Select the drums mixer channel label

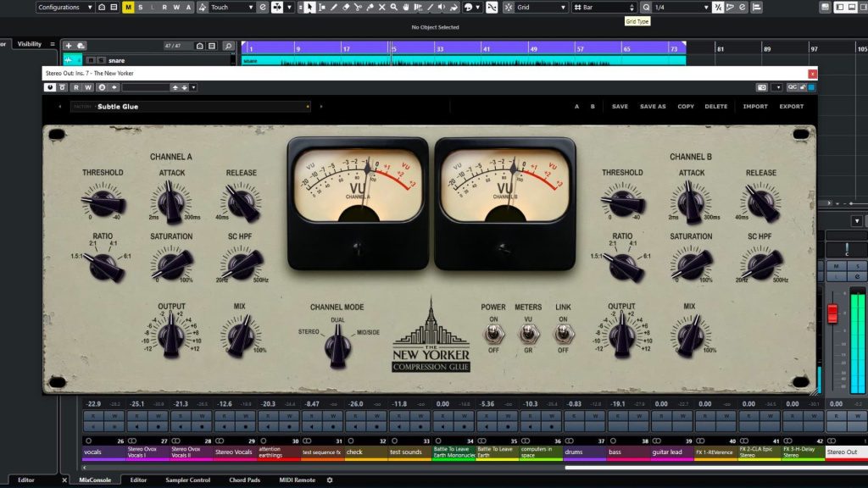[584, 452]
